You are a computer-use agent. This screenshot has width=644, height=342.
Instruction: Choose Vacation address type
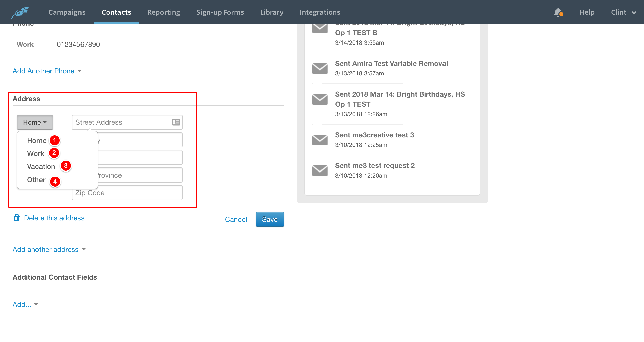[x=41, y=166]
